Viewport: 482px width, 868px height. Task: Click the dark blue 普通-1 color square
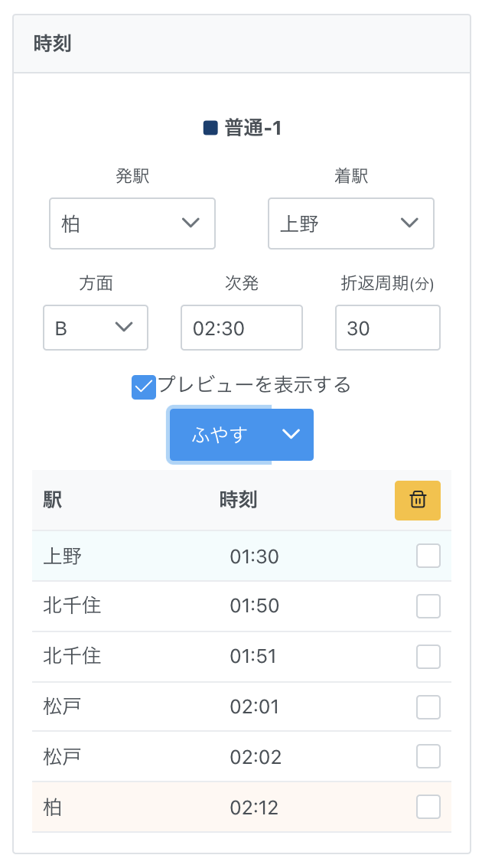click(x=210, y=128)
